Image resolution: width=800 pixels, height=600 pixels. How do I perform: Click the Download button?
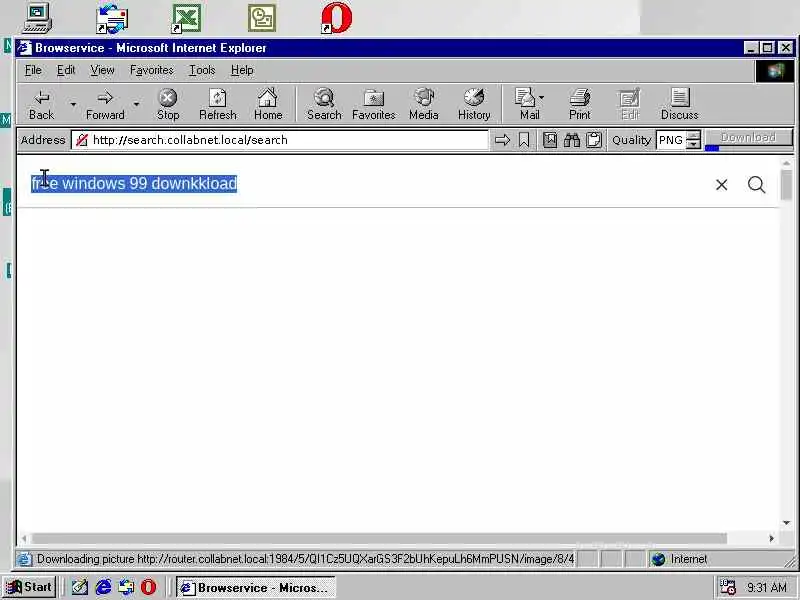click(748, 138)
